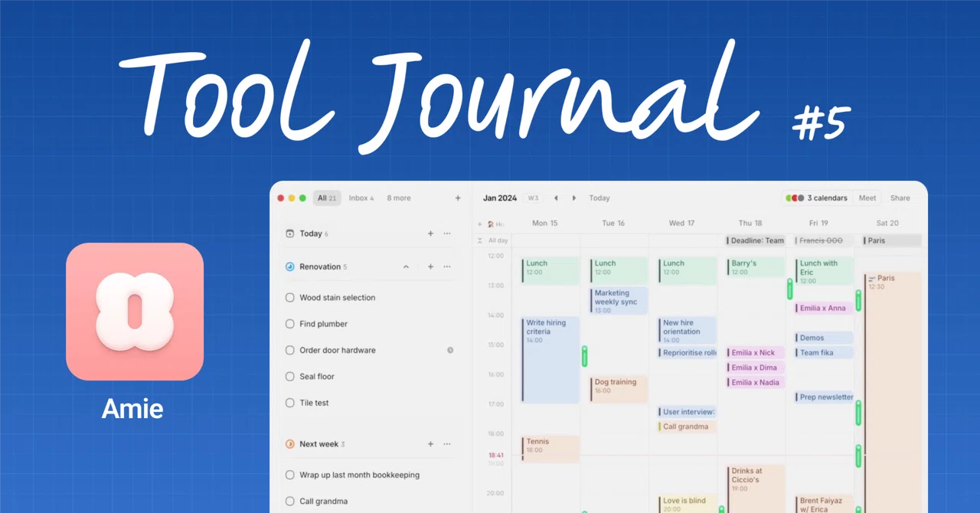
Task: Open Marketing weekly sync event
Action: (x=619, y=301)
